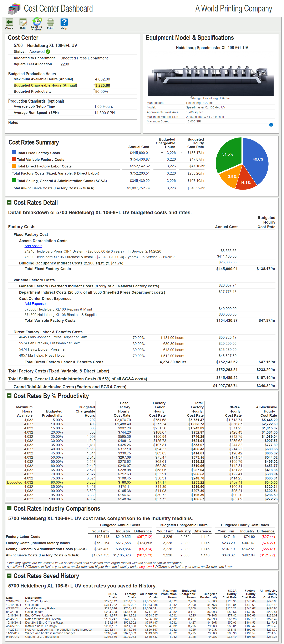The height and width of the screenshot is (644, 284).
Task: Open the Add Expenses link
Action: 36,303
